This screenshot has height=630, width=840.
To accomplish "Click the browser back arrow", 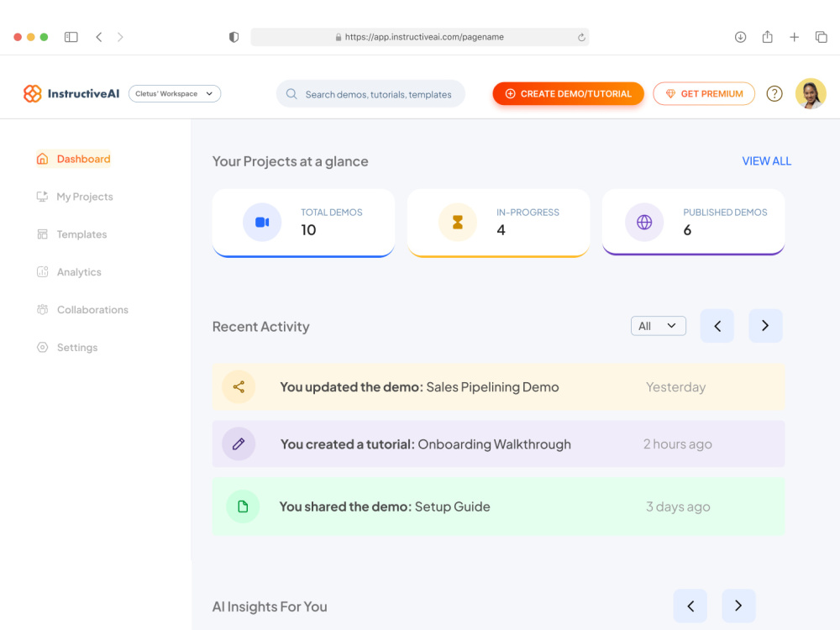I will click(99, 37).
